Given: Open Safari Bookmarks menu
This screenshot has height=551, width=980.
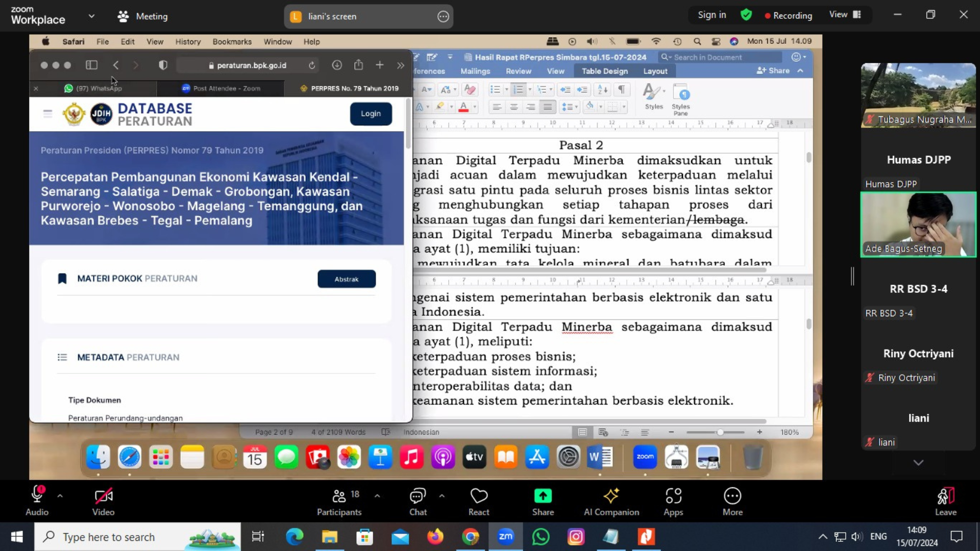Looking at the screenshot, I should pyautogui.click(x=232, y=41).
